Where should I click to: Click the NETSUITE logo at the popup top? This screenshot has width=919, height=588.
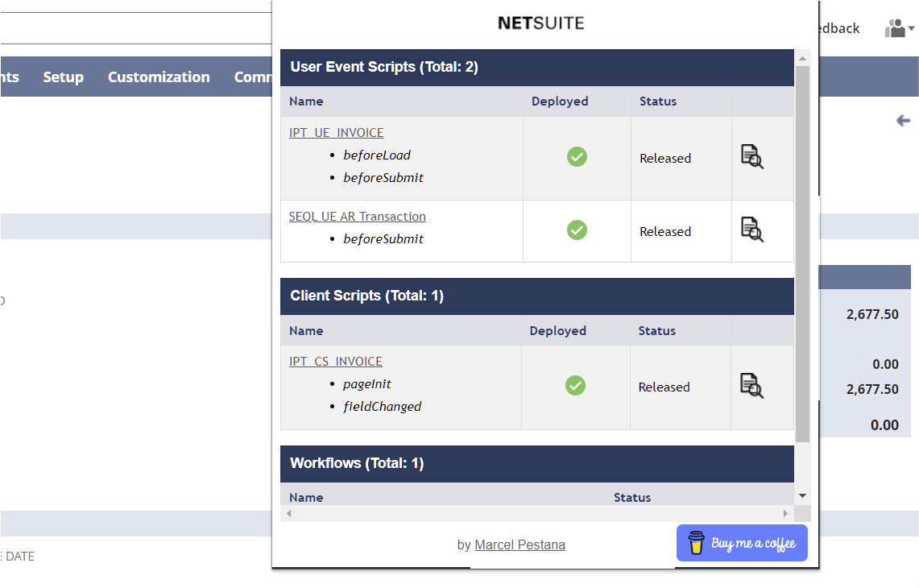(x=541, y=23)
